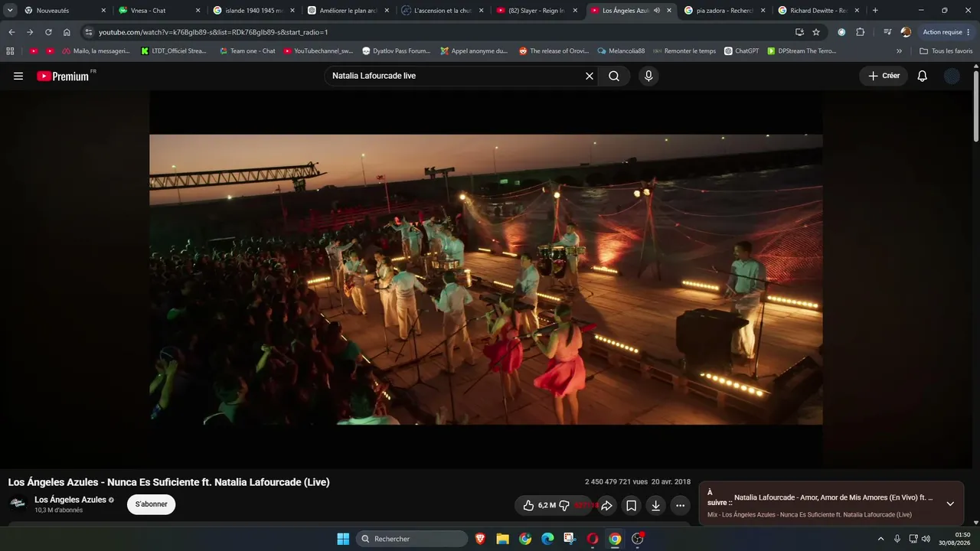The image size is (980, 551).
Task: Open system volume control in tray
Action: pos(926,539)
